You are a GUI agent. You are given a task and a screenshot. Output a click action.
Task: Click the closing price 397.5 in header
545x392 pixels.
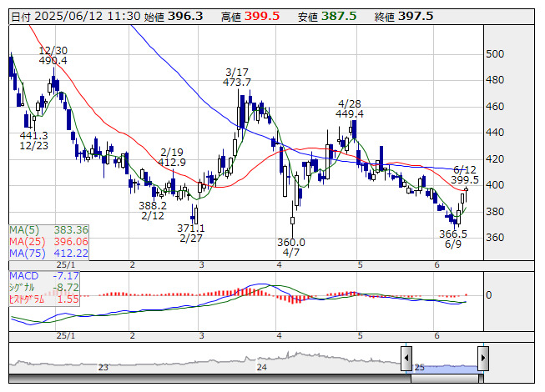[x=416, y=17]
